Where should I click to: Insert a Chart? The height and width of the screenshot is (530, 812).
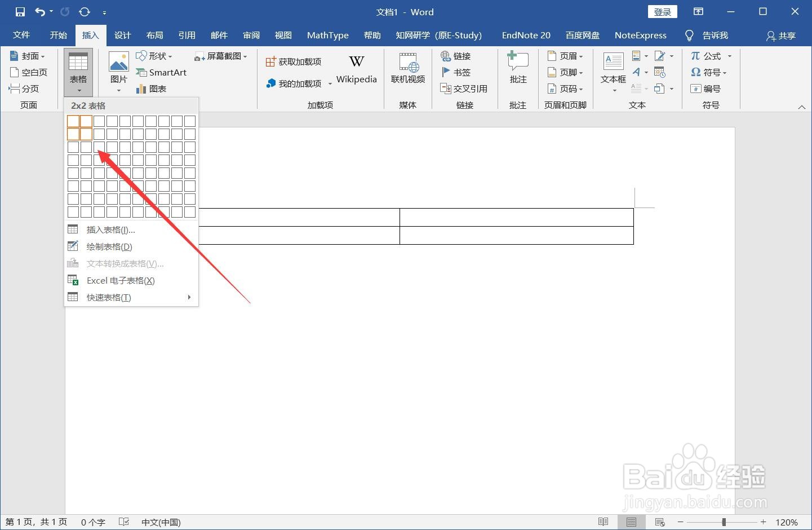click(151, 89)
